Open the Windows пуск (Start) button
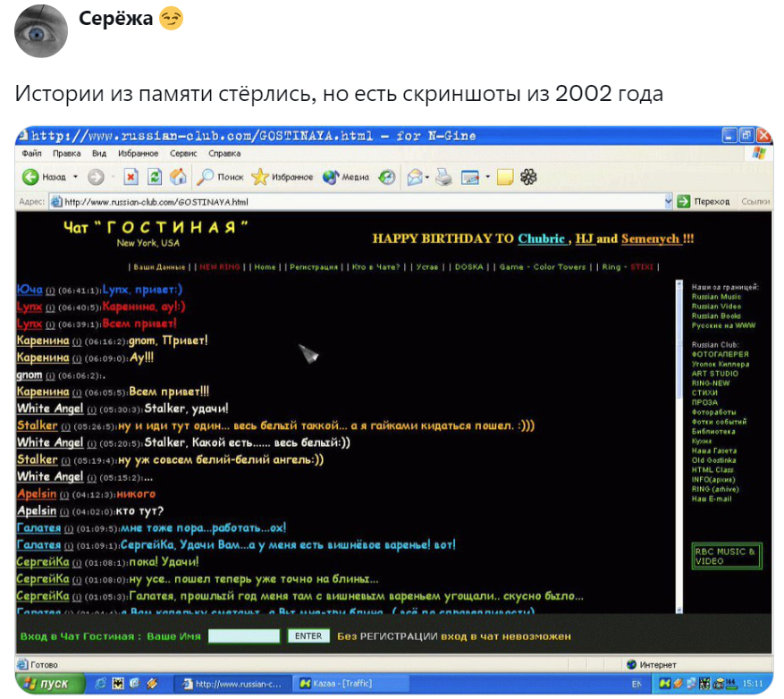 coord(50,684)
